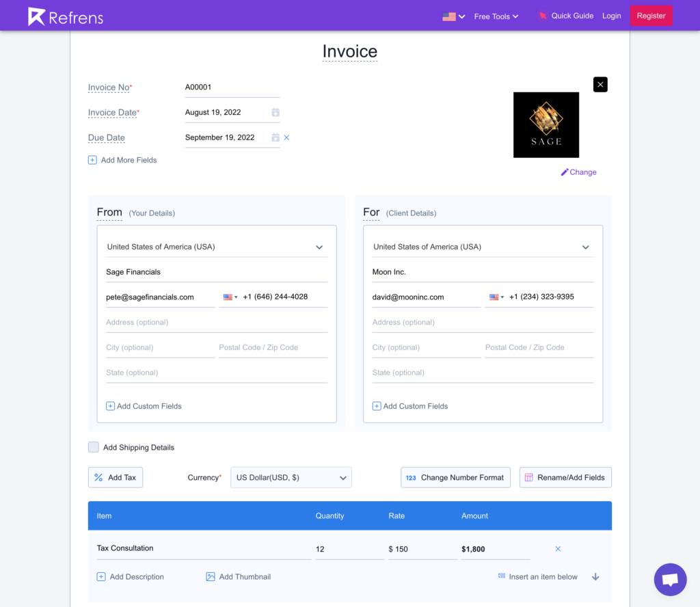700x607 pixels.
Task: Remove the Tax Consultation line item
Action: [x=558, y=548]
